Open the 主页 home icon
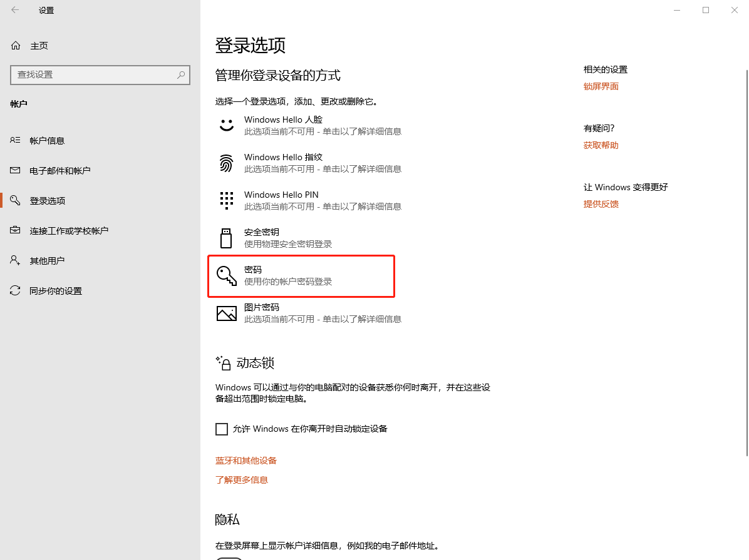The width and height of the screenshot is (749, 560). click(x=15, y=44)
